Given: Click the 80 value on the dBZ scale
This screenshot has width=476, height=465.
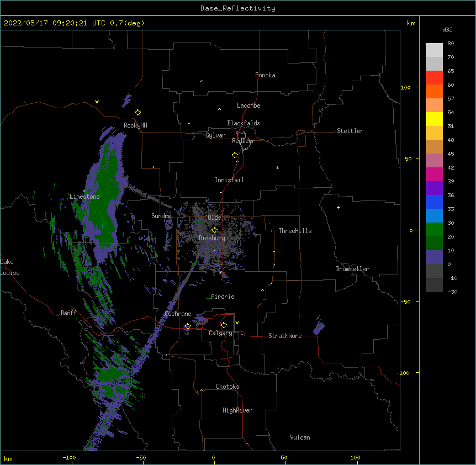Looking at the screenshot, I should (451, 44).
